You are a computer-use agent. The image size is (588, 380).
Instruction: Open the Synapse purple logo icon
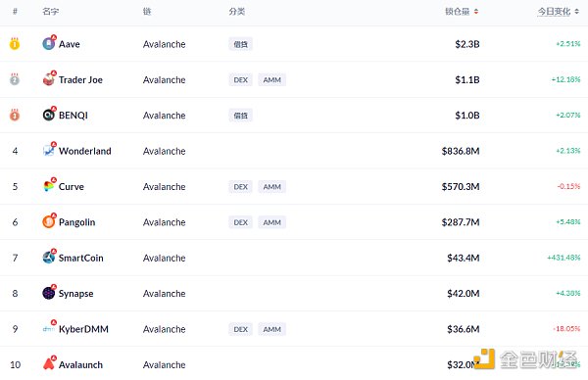click(x=48, y=293)
